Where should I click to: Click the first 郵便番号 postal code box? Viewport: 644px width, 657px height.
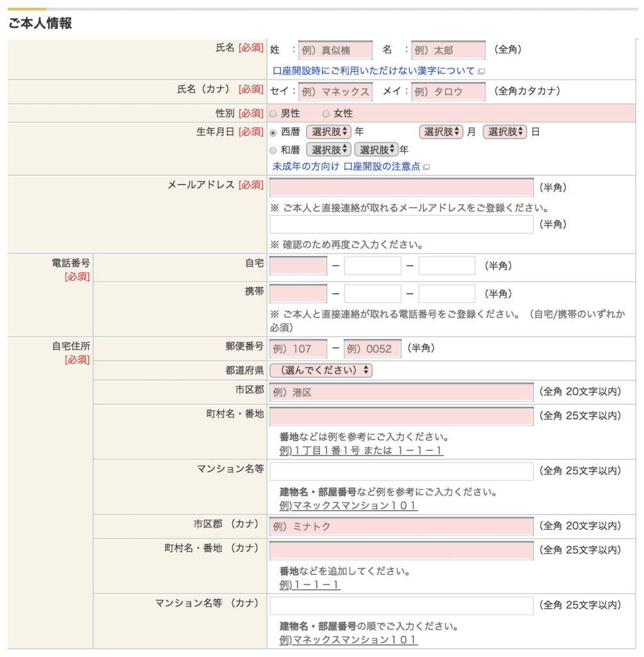point(298,348)
